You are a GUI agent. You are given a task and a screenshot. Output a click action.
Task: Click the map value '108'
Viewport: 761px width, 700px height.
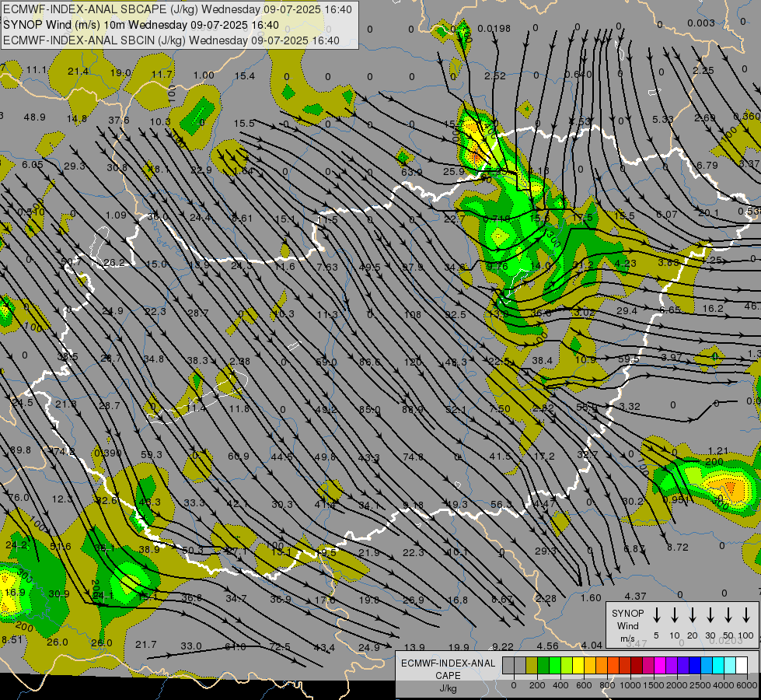(x=413, y=315)
